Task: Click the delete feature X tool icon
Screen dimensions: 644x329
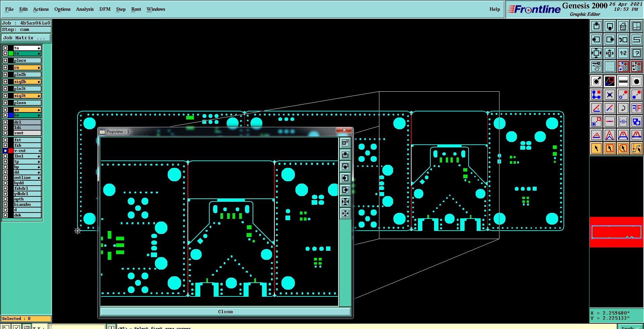Action: tap(610, 95)
